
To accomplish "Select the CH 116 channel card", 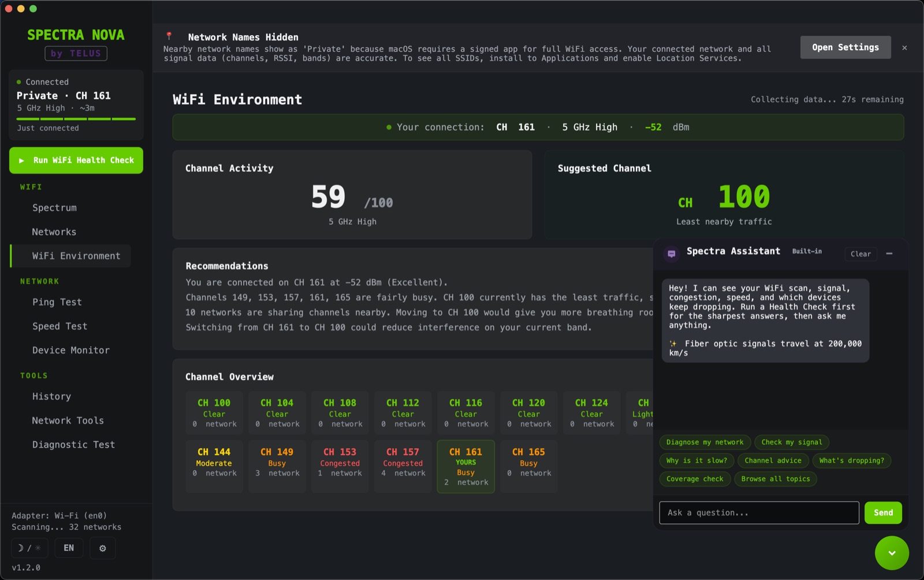I will (x=466, y=413).
